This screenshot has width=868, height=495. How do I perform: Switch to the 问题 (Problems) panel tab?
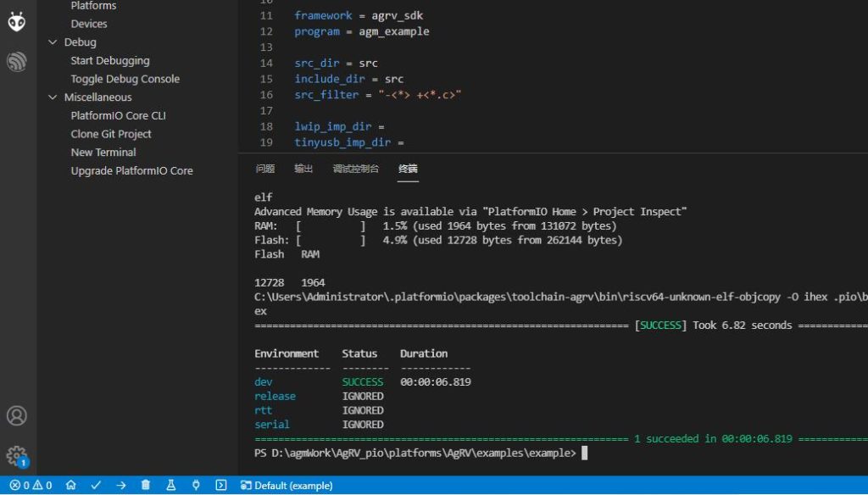tap(265, 169)
